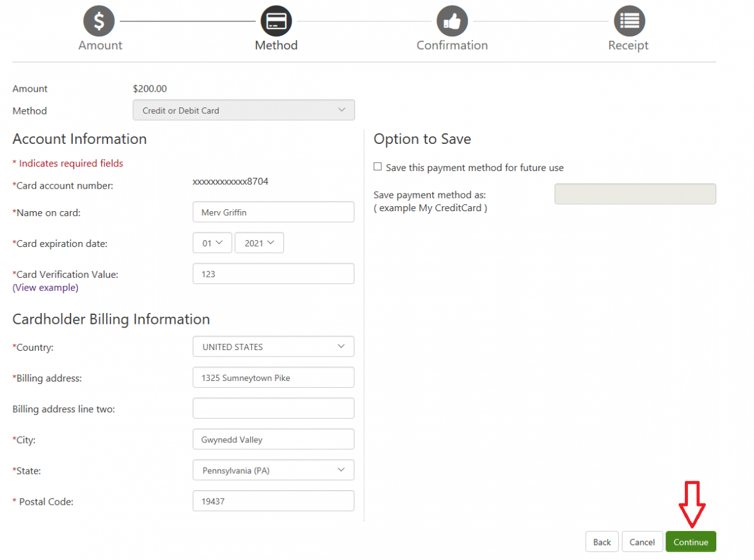
Task: Click the Back button
Action: coord(602,542)
